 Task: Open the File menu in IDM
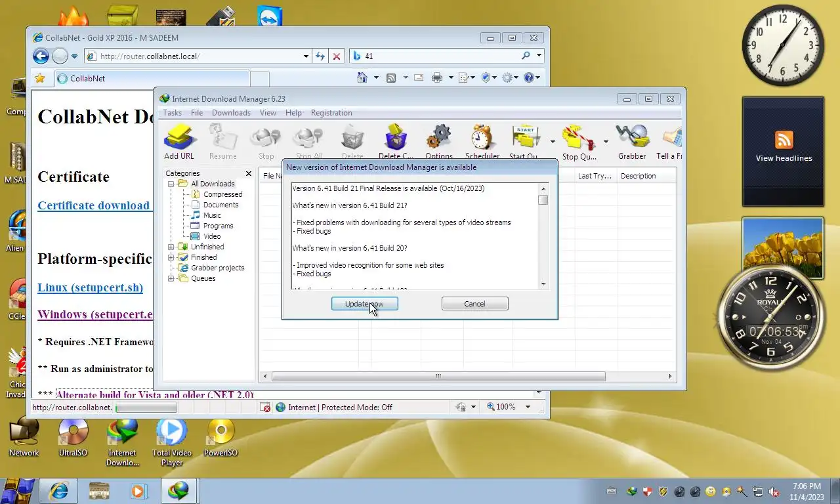pos(197,113)
